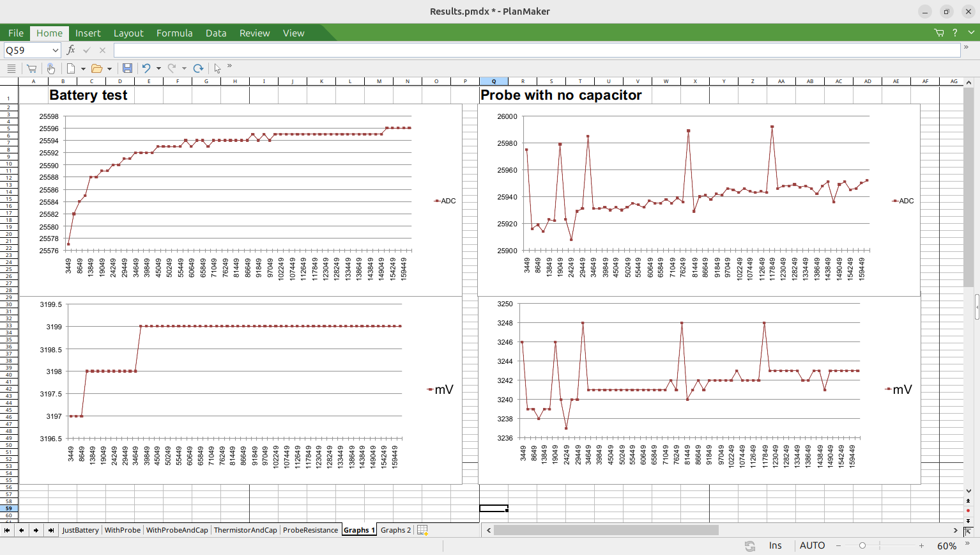Click the horizontal scrollbar thumb
This screenshot has height=555, width=980.
606,530
